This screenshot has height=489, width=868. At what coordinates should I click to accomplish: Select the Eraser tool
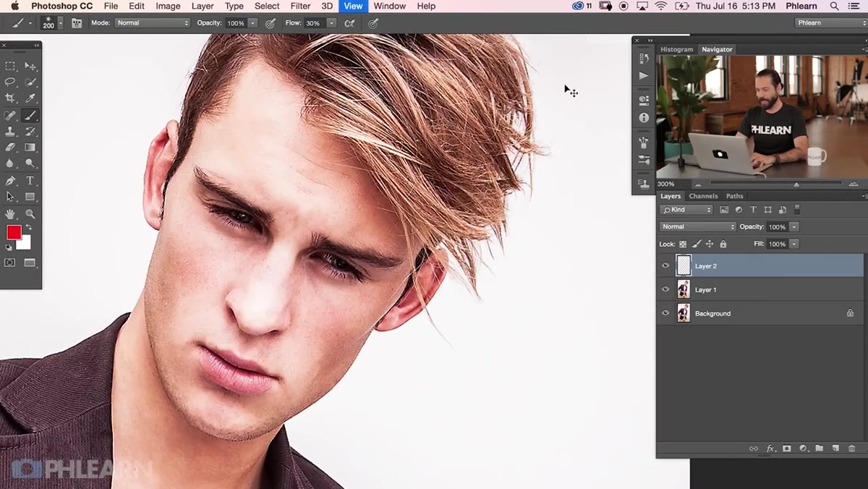pyautogui.click(x=10, y=148)
